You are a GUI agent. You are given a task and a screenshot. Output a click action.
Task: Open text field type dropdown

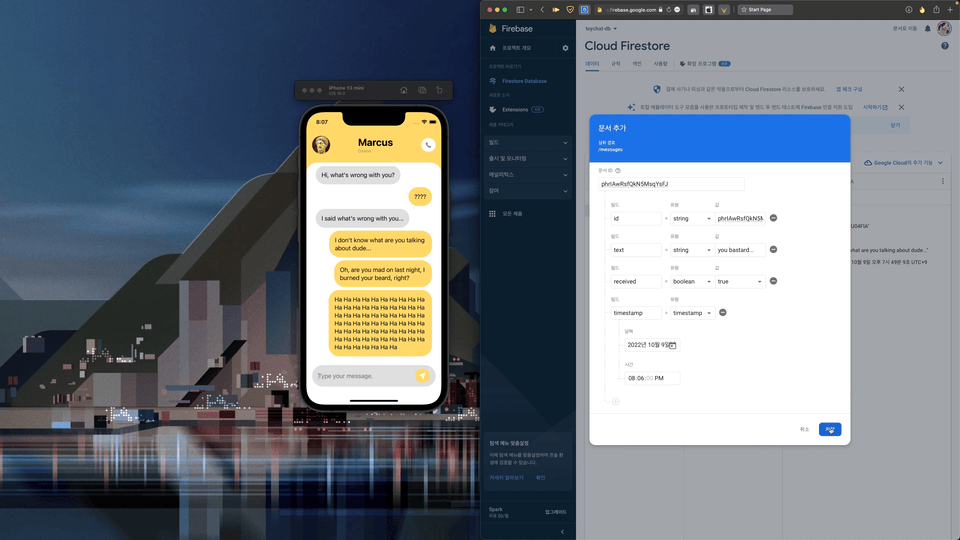(692, 250)
